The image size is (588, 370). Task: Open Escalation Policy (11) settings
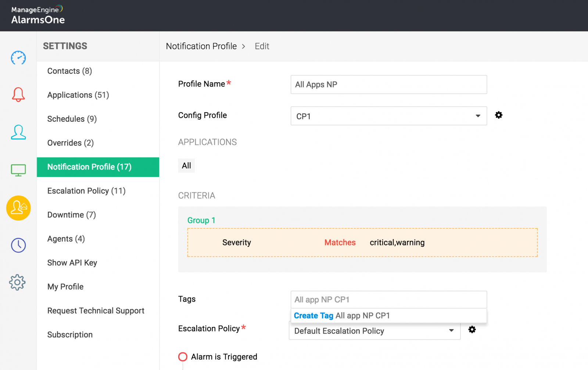[86, 191]
